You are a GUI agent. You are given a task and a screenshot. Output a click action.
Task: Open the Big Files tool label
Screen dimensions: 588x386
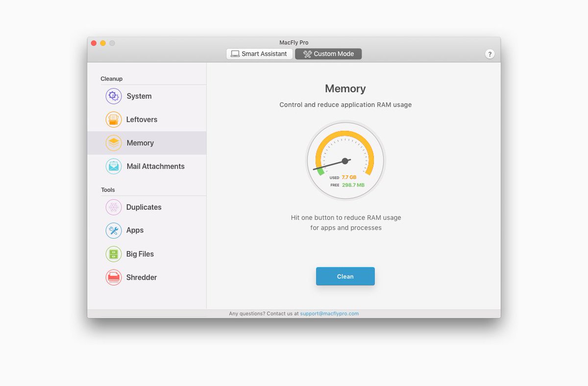tap(140, 254)
